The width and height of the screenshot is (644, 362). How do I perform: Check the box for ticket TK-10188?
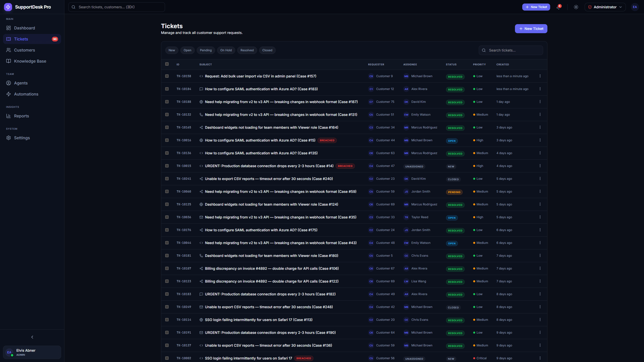(167, 102)
